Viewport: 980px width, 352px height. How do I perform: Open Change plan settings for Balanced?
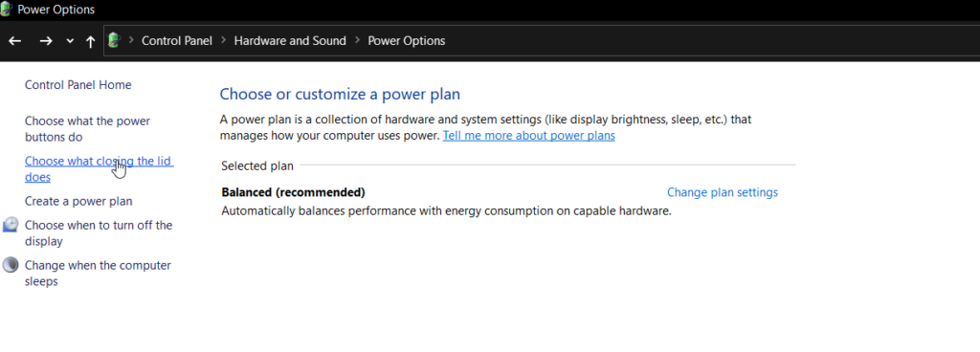pos(723,192)
